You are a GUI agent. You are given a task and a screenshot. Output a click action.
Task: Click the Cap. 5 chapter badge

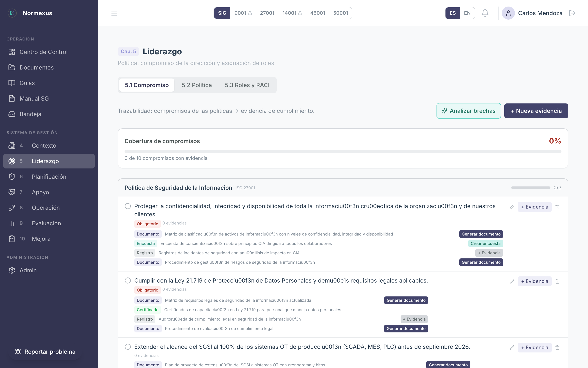point(128,52)
